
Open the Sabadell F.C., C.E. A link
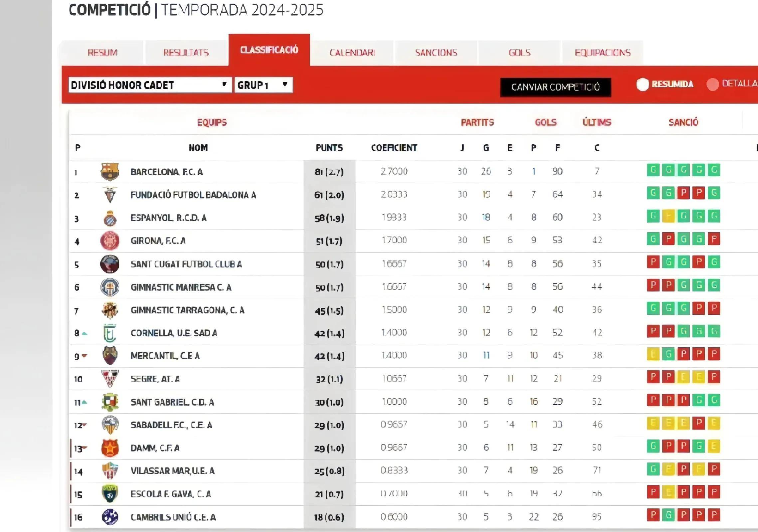pos(171,425)
